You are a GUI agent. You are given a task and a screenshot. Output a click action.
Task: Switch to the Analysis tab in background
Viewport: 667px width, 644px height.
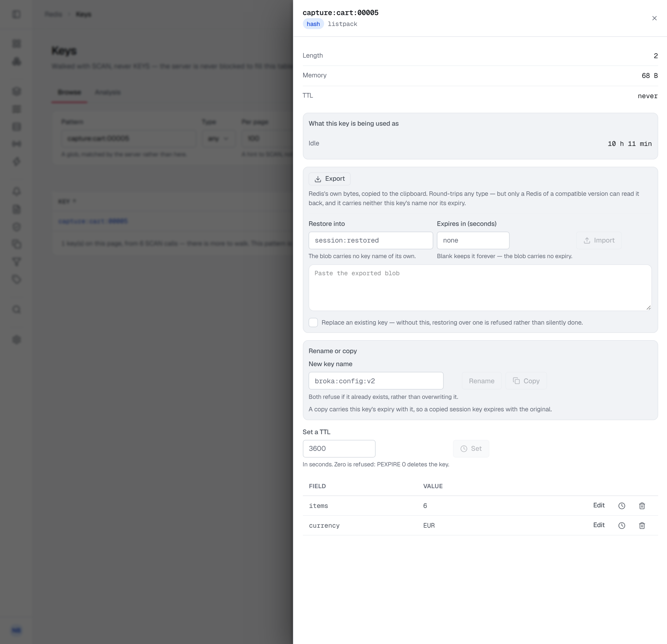tap(108, 92)
